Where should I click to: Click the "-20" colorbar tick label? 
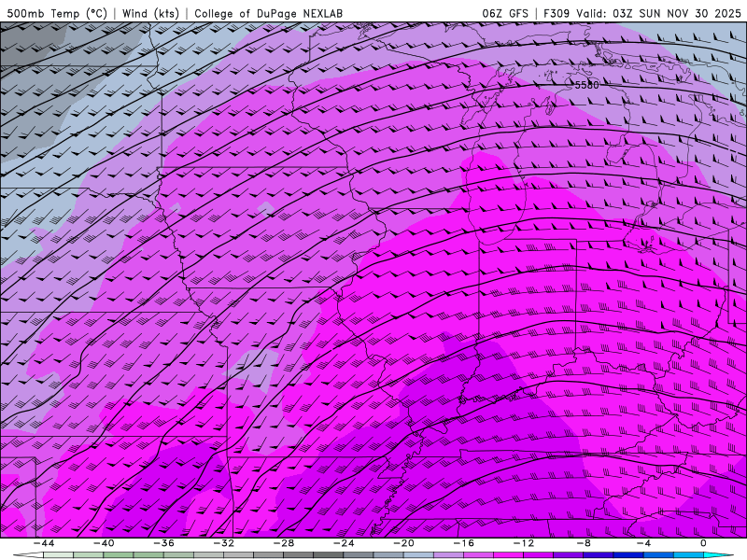(404, 543)
